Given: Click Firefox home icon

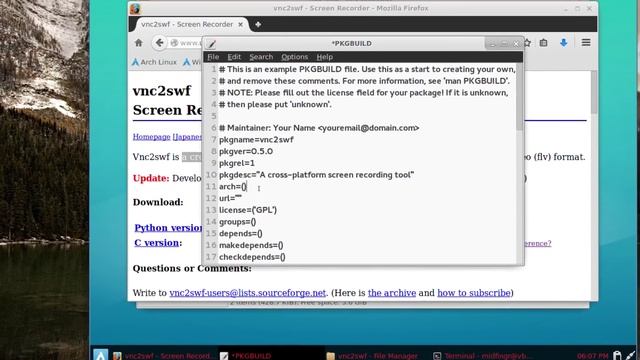Looking at the screenshot, I should (x=139, y=43).
